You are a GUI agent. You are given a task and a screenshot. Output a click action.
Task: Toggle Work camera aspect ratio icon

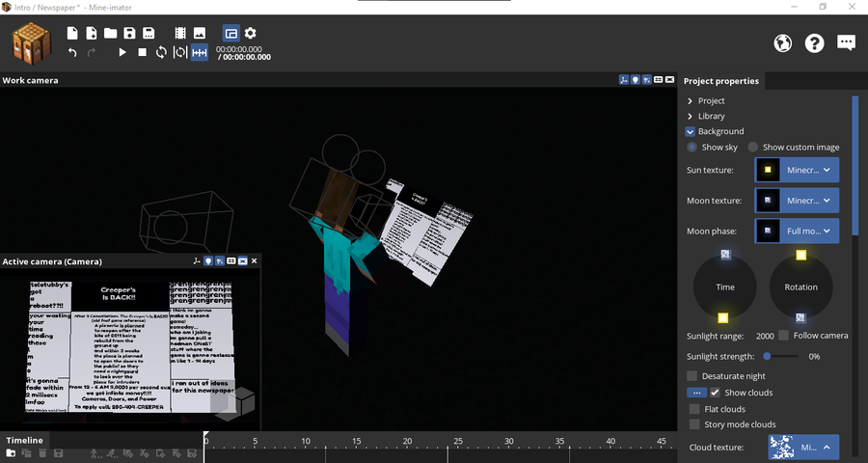pos(658,80)
